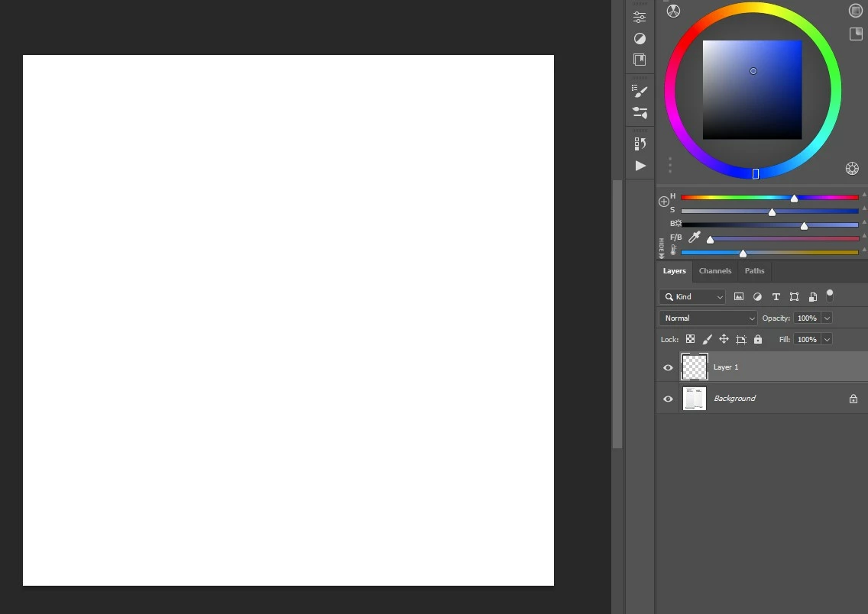Click the gradient square icon in circle

click(855, 11)
